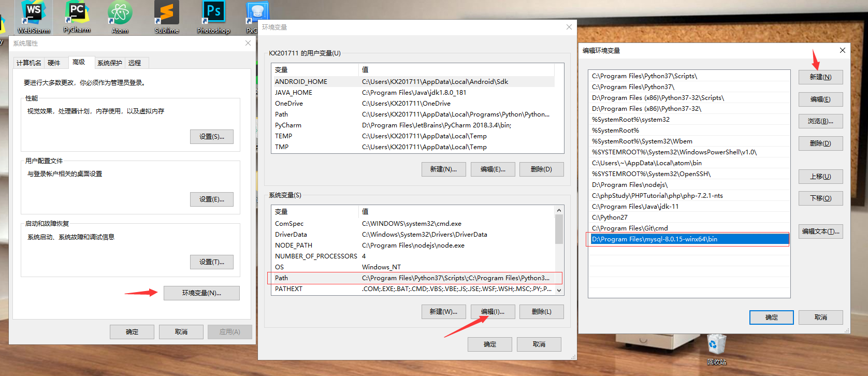The image size is (868, 376).
Task: Click 上移(U) to move entry up
Action: click(x=821, y=177)
